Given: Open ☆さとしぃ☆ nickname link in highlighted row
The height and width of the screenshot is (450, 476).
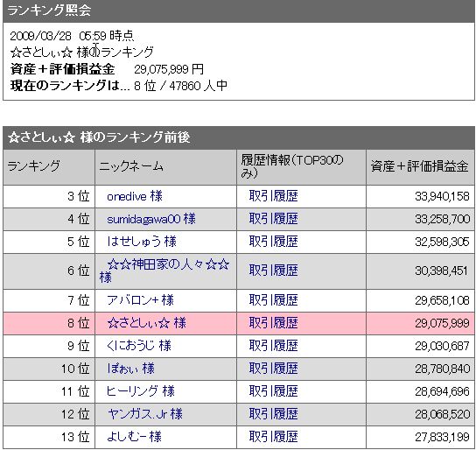Looking at the screenshot, I should click(x=147, y=323).
